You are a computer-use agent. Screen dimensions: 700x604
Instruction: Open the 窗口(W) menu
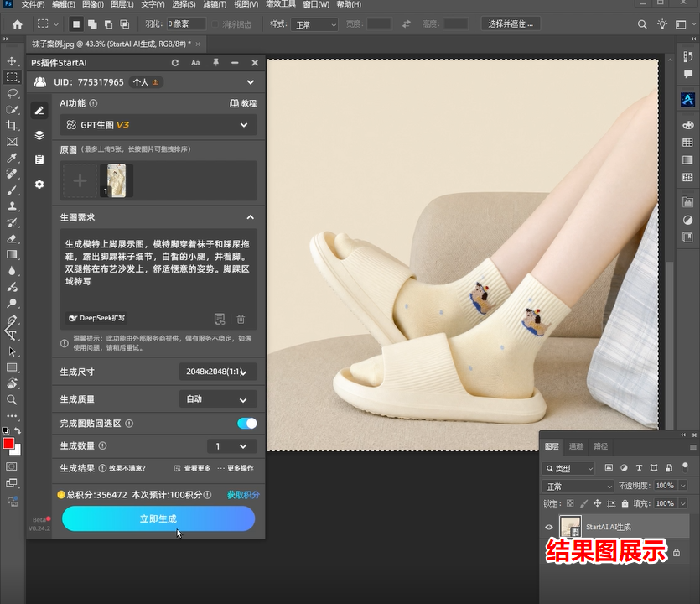coord(316,4)
